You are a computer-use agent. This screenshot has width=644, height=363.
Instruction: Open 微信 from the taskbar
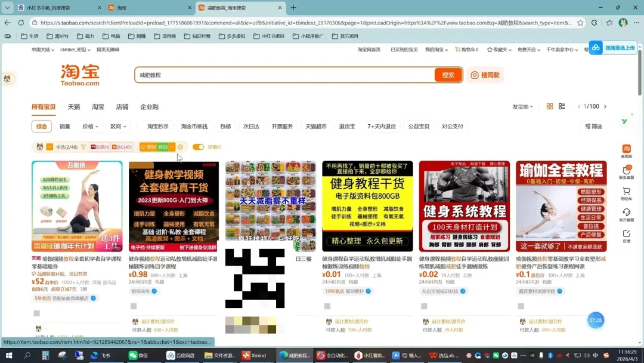tap(138, 355)
